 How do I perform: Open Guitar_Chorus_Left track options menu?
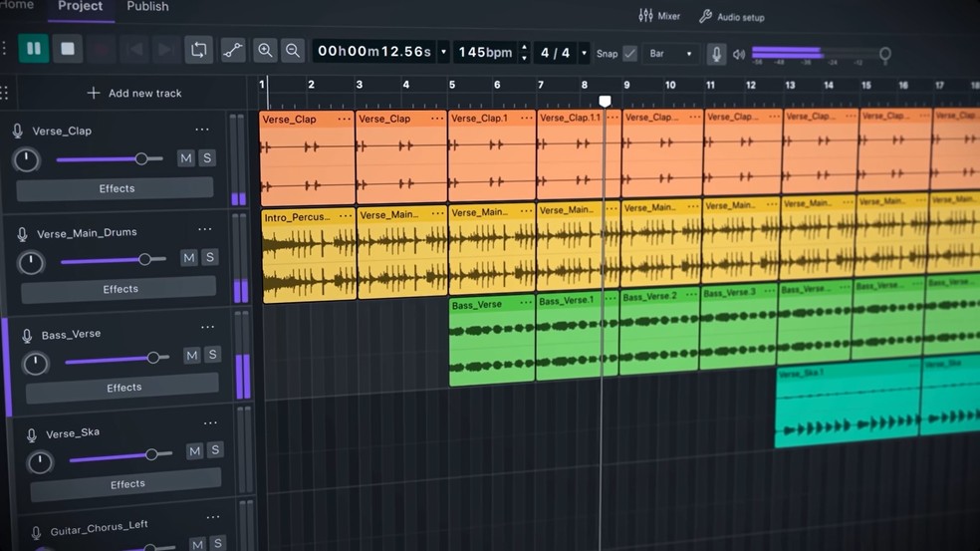[x=213, y=517]
